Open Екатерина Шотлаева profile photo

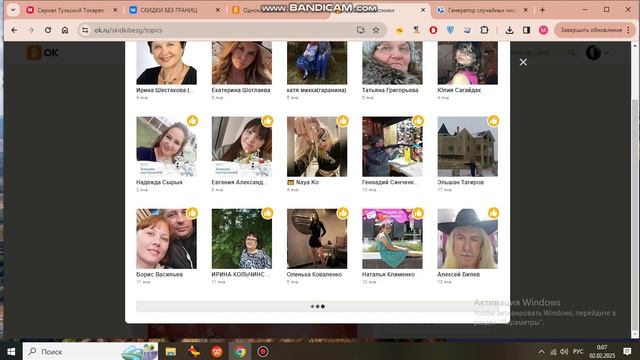[242, 63]
